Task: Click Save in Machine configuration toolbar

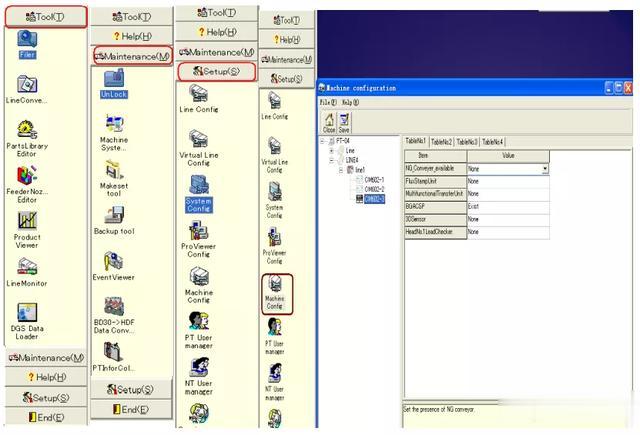Action: tap(344, 123)
